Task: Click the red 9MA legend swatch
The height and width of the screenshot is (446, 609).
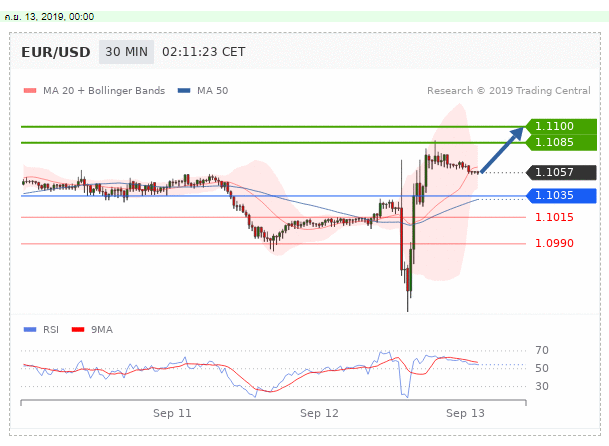Action: pyautogui.click(x=78, y=330)
